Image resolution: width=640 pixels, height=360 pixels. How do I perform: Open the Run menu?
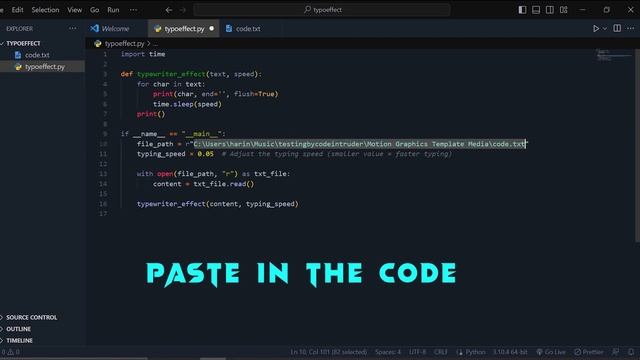113,10
